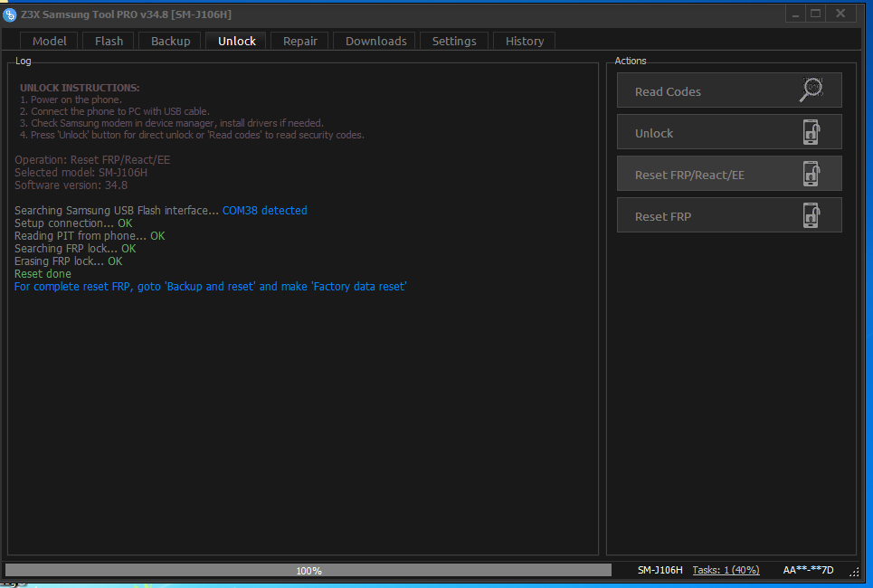Viewport: 873px width, 588px height.
Task: Go to the Backup tab
Action: pos(170,42)
